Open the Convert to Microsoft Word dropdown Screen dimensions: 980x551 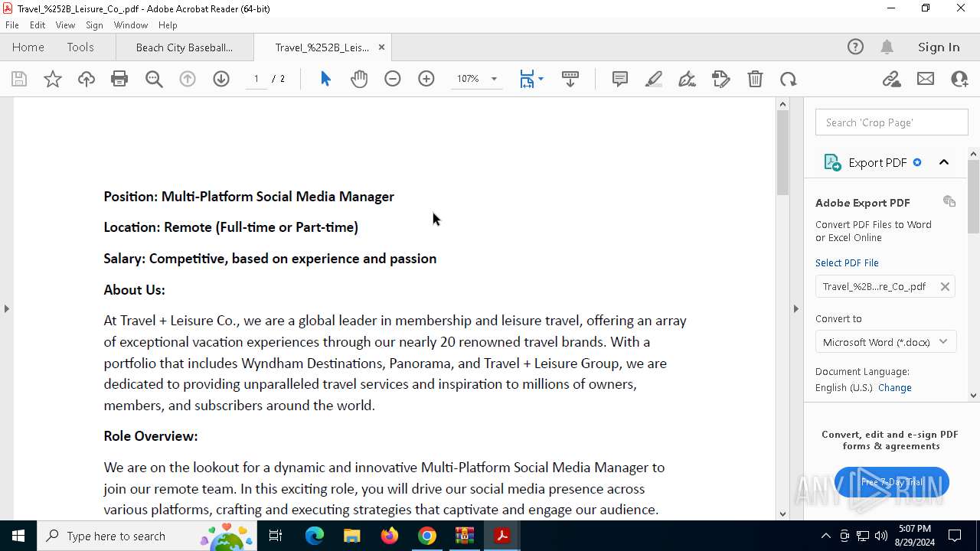[885, 342]
